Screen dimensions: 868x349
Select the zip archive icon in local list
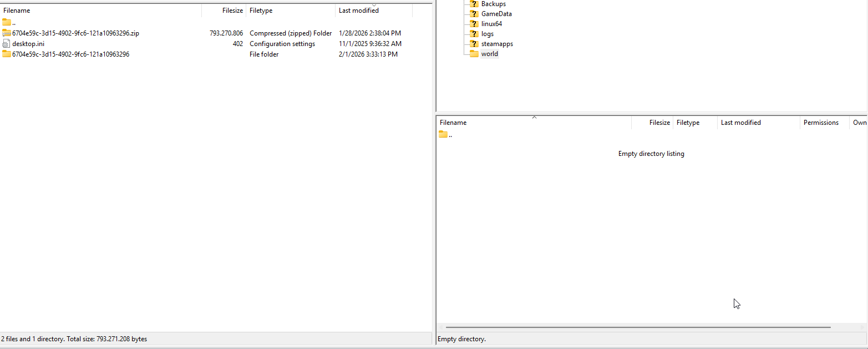pos(7,33)
